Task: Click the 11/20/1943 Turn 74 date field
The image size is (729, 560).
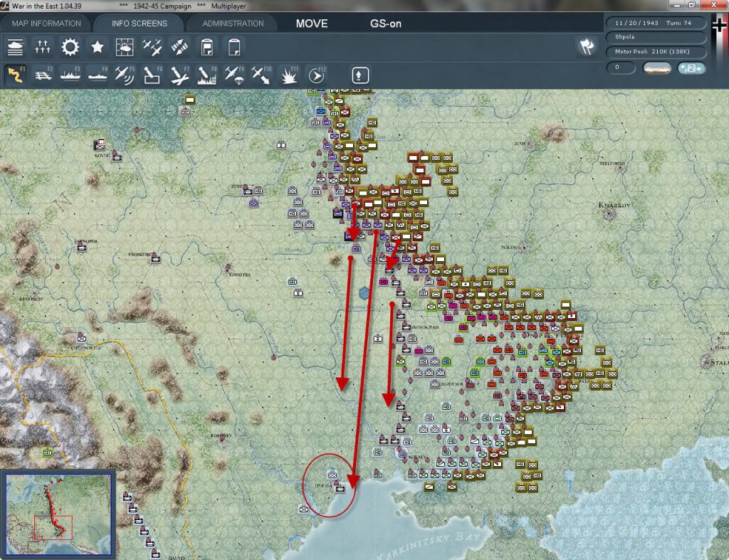Action: [656, 23]
